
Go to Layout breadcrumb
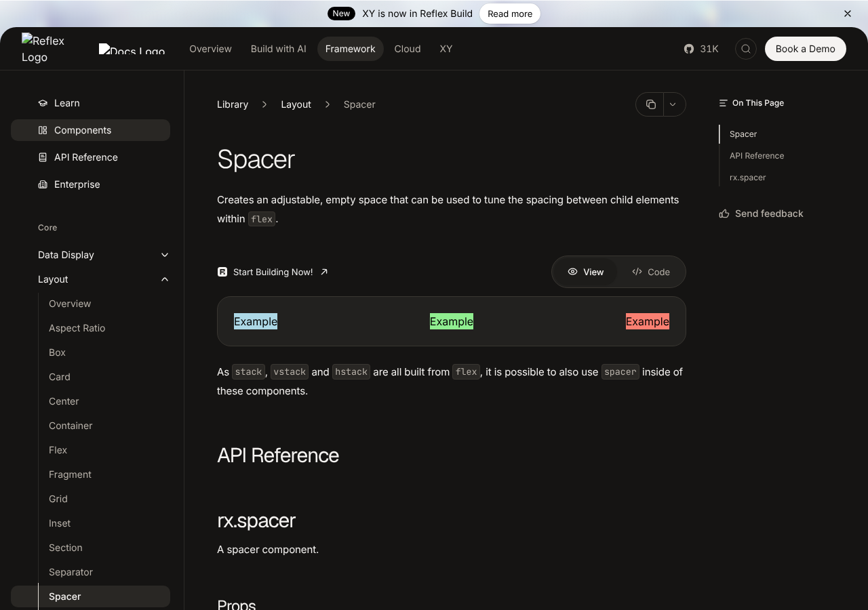point(296,104)
